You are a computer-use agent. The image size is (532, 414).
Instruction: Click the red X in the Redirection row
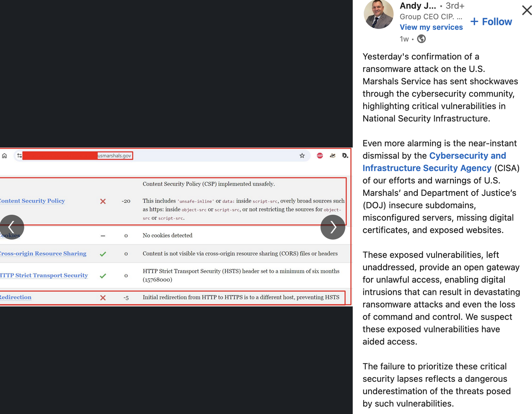pyautogui.click(x=103, y=298)
